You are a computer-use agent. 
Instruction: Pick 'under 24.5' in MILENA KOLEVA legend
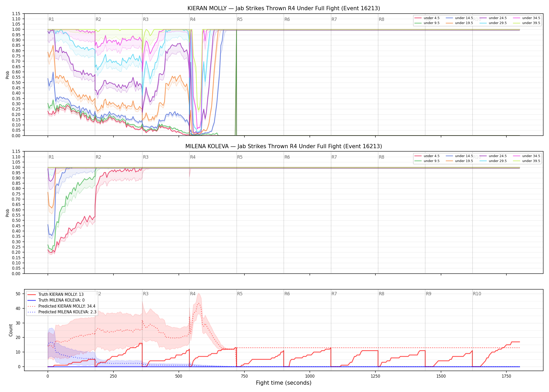coord(493,156)
